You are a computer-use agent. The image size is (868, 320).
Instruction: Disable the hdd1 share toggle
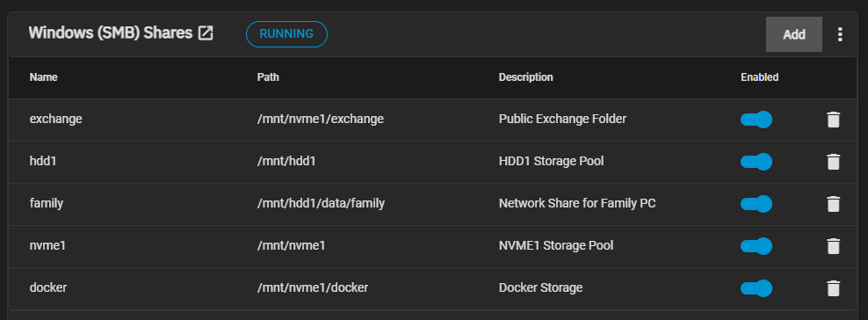click(756, 162)
